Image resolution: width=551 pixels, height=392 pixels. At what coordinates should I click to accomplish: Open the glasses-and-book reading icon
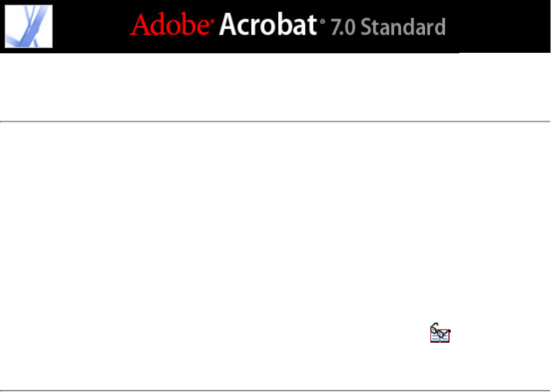click(x=440, y=333)
